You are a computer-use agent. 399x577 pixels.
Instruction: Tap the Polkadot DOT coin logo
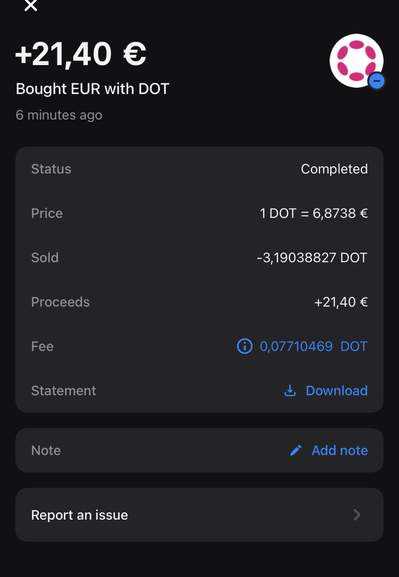point(356,61)
